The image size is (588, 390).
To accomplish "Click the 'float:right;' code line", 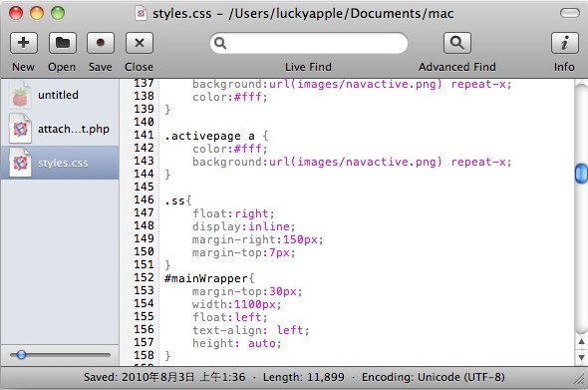I will pos(233,213).
